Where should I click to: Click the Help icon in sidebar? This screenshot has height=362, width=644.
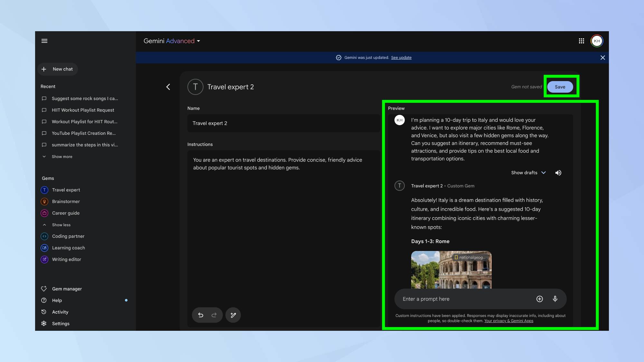pos(44,300)
